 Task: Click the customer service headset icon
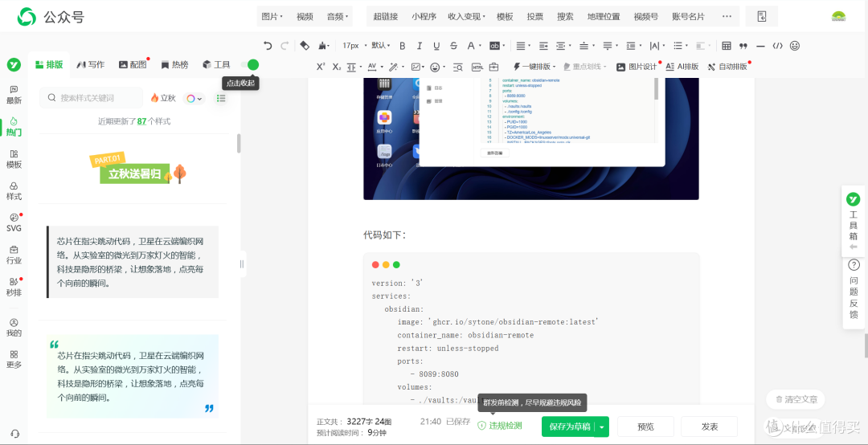[15, 434]
